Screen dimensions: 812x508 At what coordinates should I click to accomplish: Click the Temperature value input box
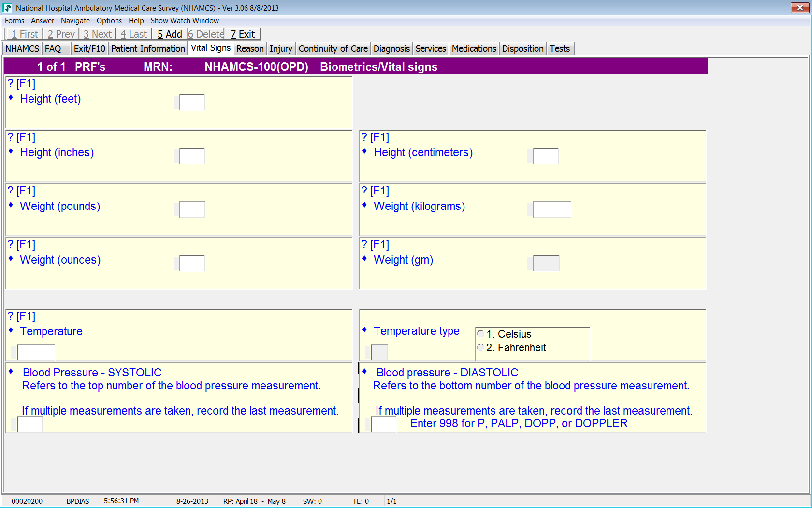pyautogui.click(x=36, y=353)
